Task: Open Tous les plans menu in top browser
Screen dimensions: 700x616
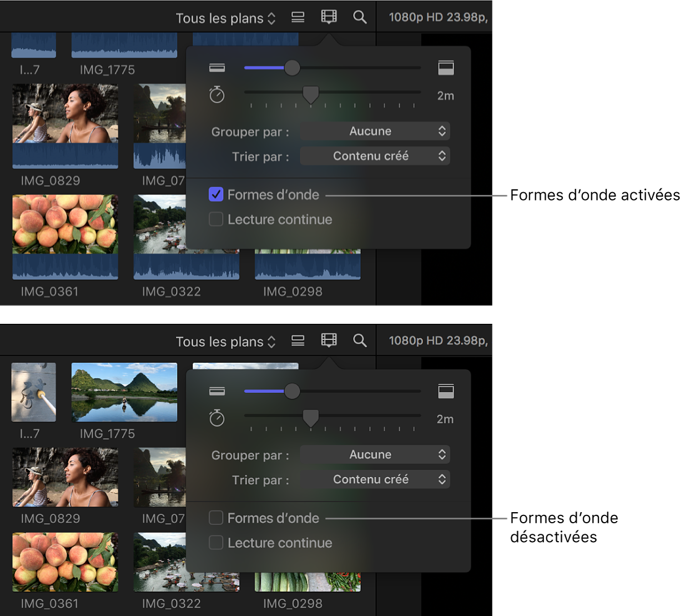Action: (x=225, y=18)
